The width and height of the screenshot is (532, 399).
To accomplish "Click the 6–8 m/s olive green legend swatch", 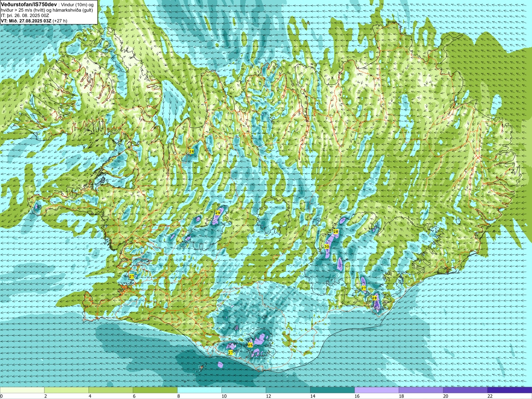I will tap(155, 390).
